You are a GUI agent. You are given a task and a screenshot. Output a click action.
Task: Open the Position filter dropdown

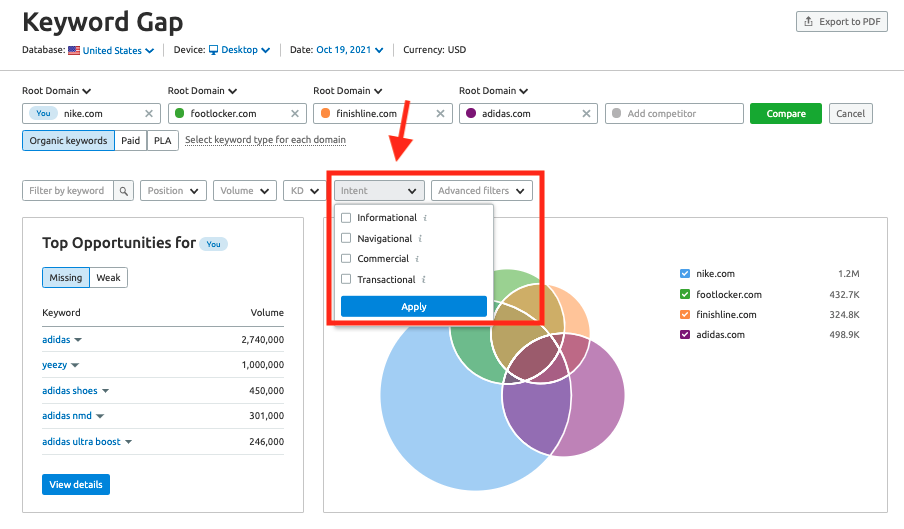173,191
